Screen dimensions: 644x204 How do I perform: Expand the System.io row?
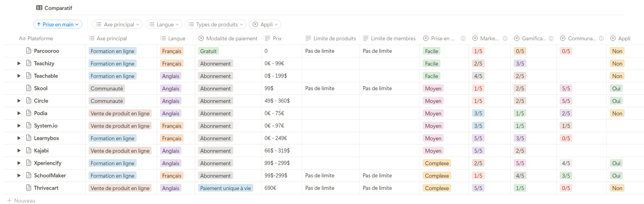(x=19, y=126)
